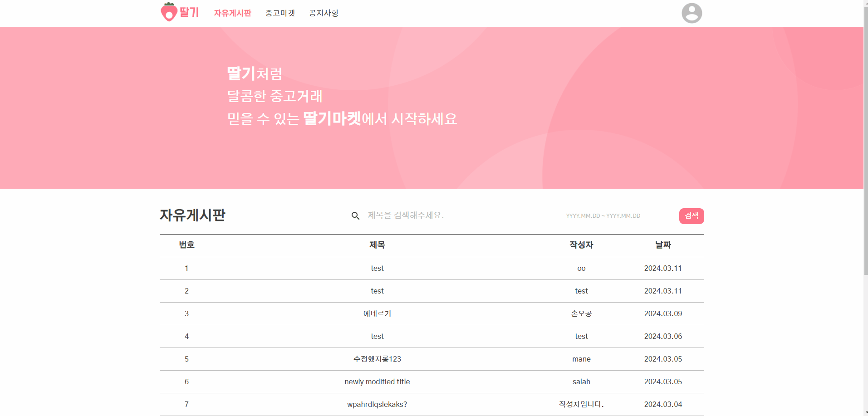This screenshot has width=868, height=416.
Task: Open the post titled 에네르기
Action: 377,314
